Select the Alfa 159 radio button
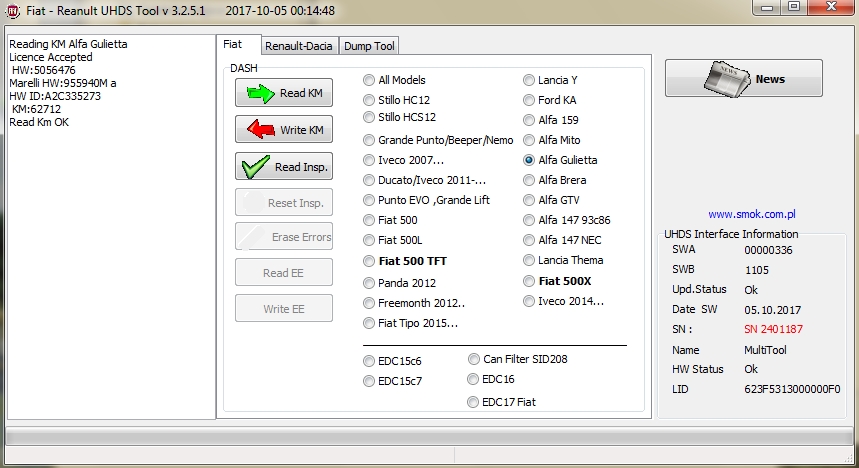Image resolution: width=859 pixels, height=468 pixels. pos(529,120)
